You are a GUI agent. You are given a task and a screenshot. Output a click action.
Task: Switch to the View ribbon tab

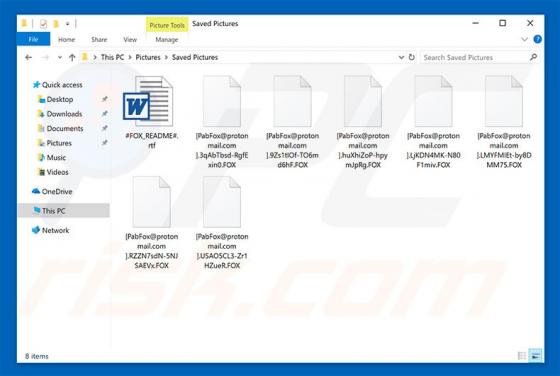tap(130, 39)
